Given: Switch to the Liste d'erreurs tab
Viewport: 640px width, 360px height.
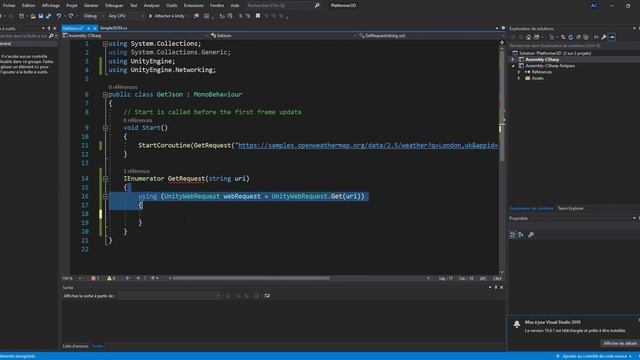Looking at the screenshot, I should [x=76, y=346].
